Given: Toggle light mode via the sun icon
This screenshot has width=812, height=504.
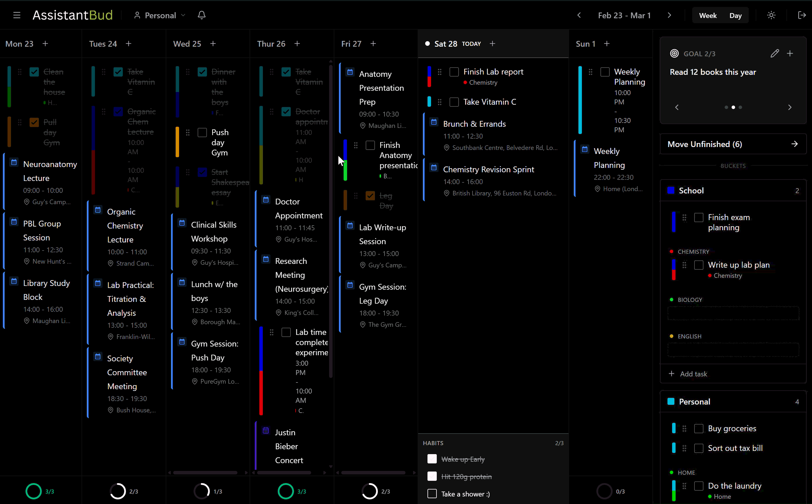Looking at the screenshot, I should [771, 15].
